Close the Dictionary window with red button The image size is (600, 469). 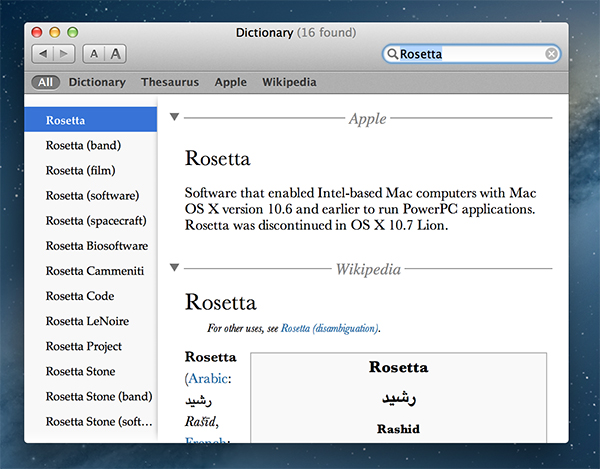click(37, 32)
